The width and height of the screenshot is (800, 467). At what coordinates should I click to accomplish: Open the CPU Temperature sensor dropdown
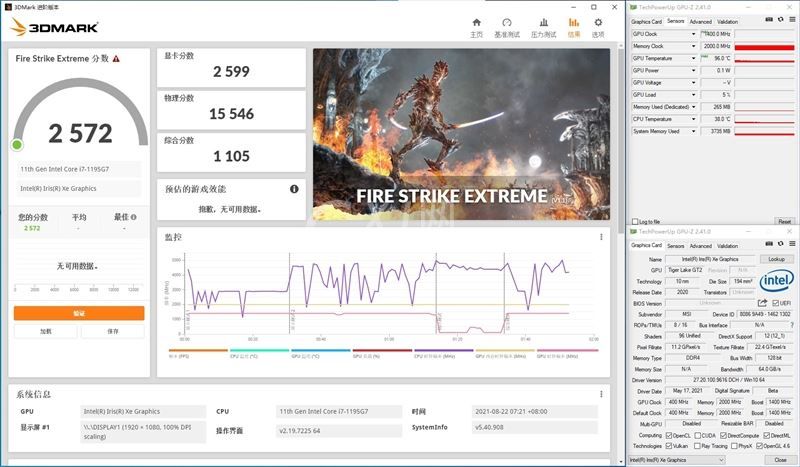(x=693, y=119)
